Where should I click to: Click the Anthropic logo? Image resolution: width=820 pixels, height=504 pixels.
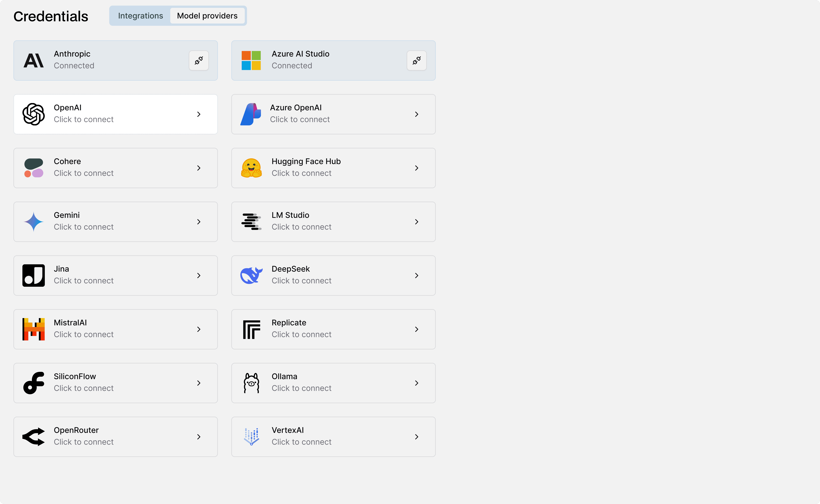coord(34,60)
